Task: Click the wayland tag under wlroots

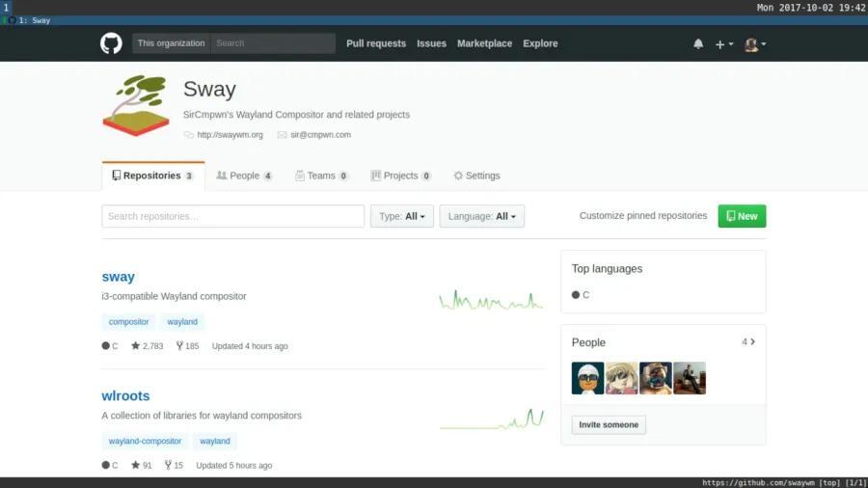Action: pyautogui.click(x=215, y=441)
